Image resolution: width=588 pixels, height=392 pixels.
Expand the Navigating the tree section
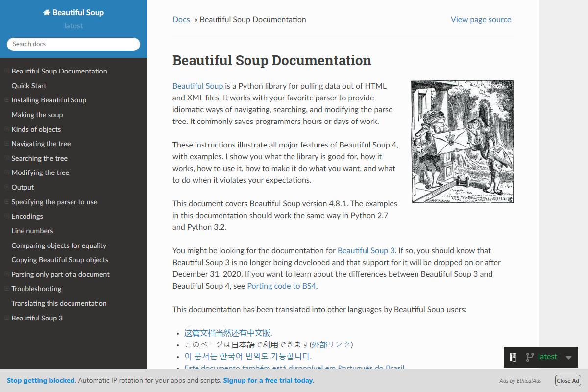(7, 144)
